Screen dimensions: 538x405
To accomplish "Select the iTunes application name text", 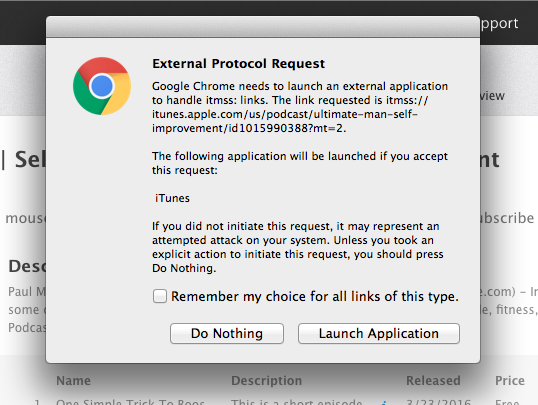I will (172, 198).
